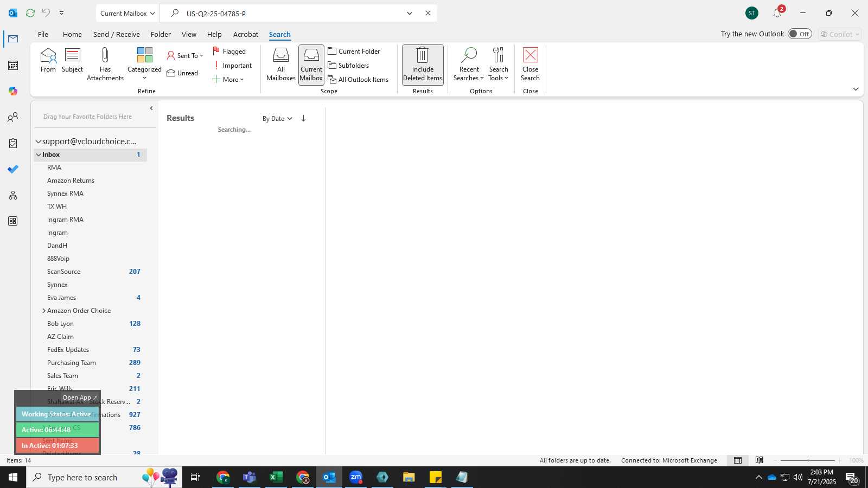Click the Close Search button
This screenshot has height=488, width=868.
click(531, 64)
